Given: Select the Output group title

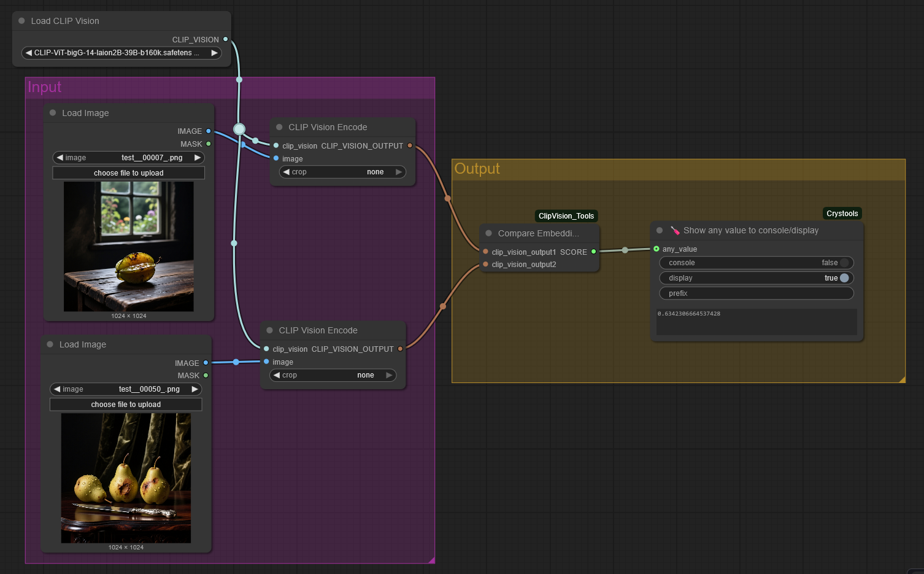Looking at the screenshot, I should pyautogui.click(x=477, y=169).
